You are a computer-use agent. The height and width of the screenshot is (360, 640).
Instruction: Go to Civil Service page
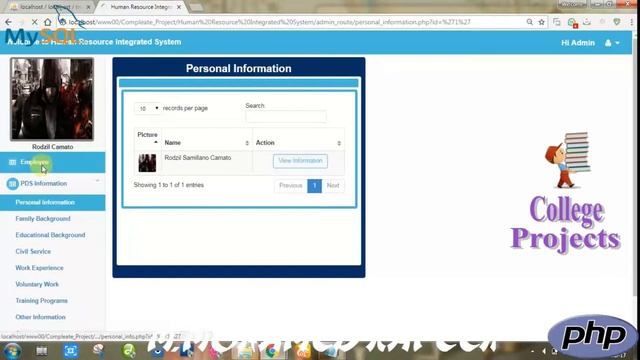click(x=33, y=251)
